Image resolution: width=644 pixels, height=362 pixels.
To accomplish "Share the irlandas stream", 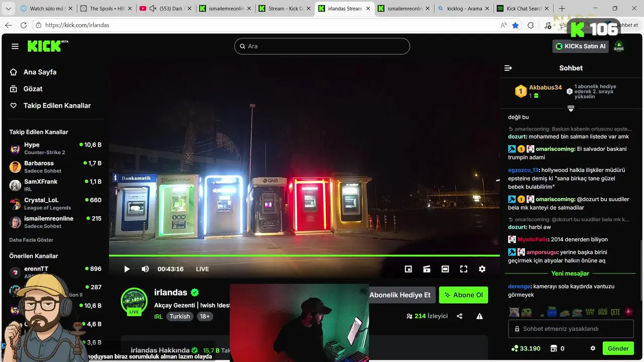I will click(459, 316).
